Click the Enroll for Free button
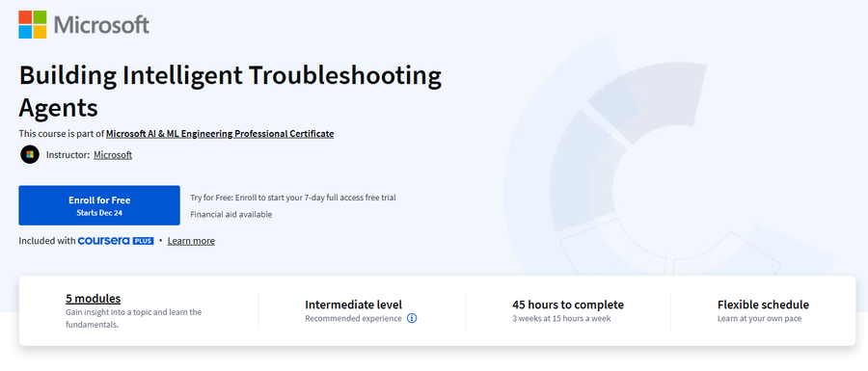This screenshot has width=868, height=371. tap(99, 205)
